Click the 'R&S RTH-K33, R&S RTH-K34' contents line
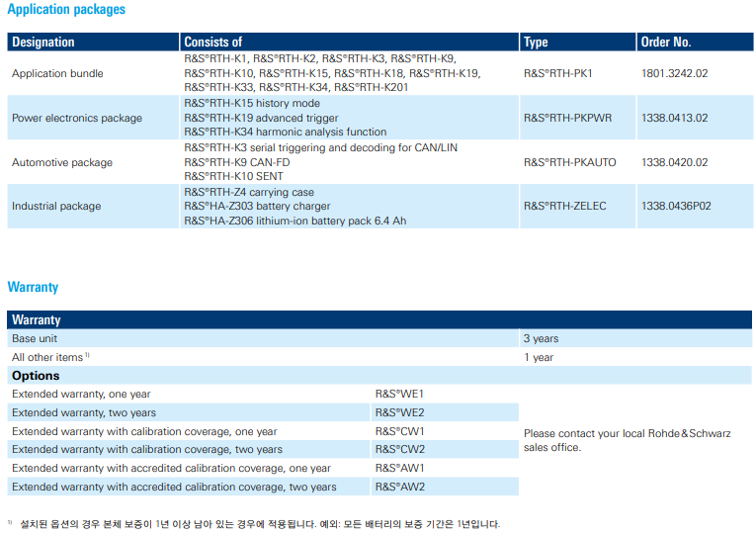Screen dimensions: 756x536 296,88
